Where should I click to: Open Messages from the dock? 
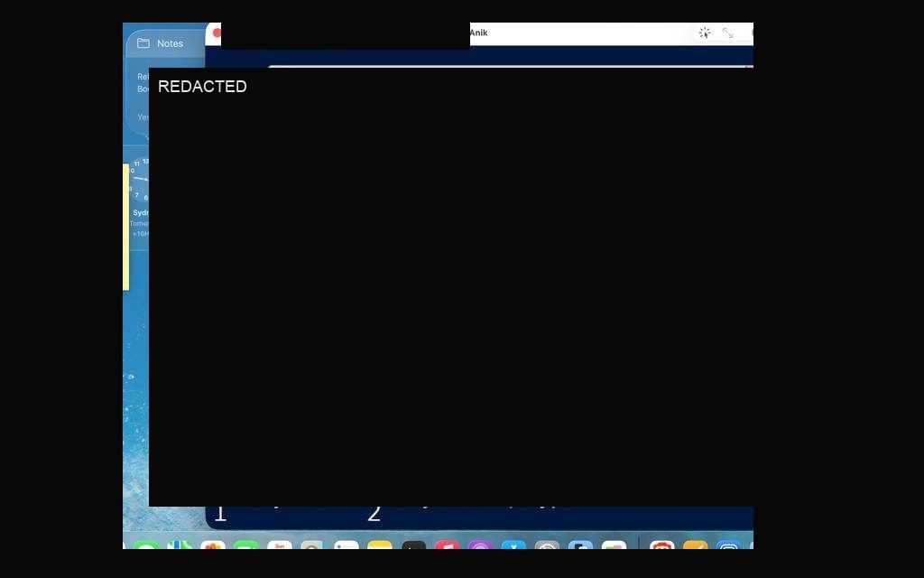coord(145,545)
